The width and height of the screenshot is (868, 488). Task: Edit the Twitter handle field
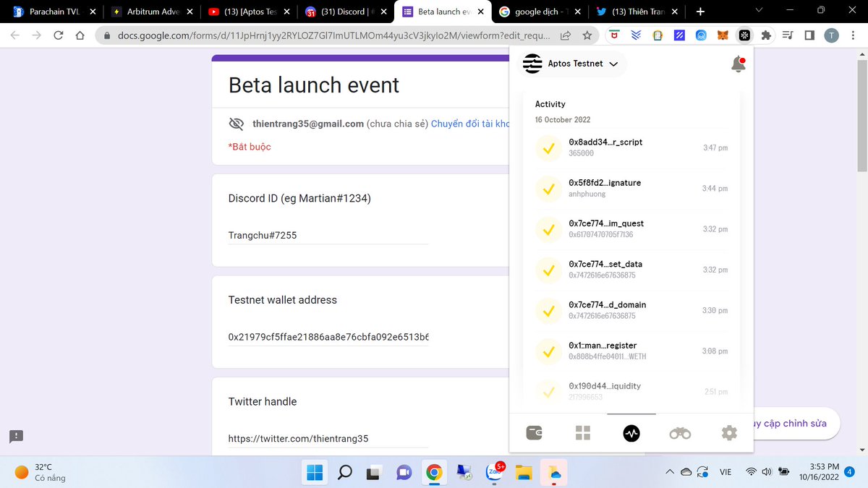click(x=328, y=438)
